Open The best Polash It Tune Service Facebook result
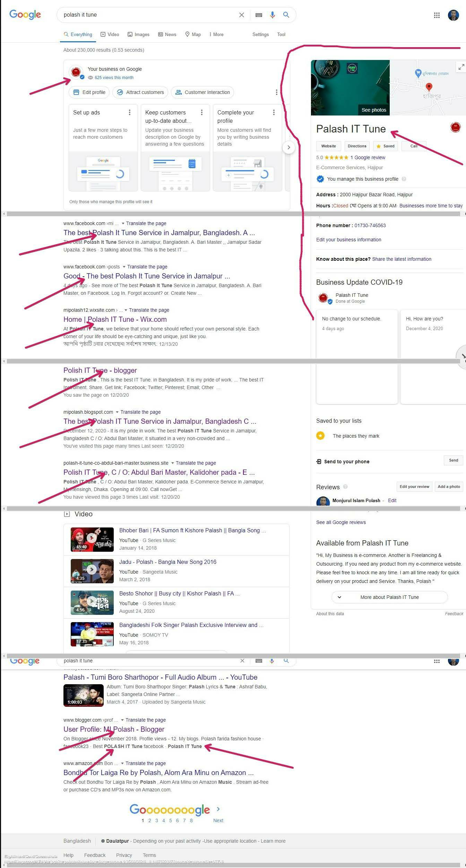Image resolution: width=466 pixels, height=868 pixels. point(159,233)
